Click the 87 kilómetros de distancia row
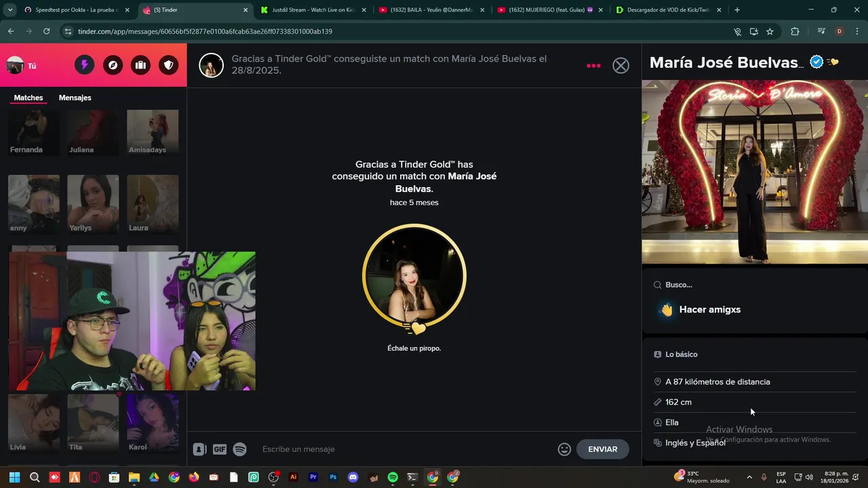868x488 pixels. tap(755, 382)
